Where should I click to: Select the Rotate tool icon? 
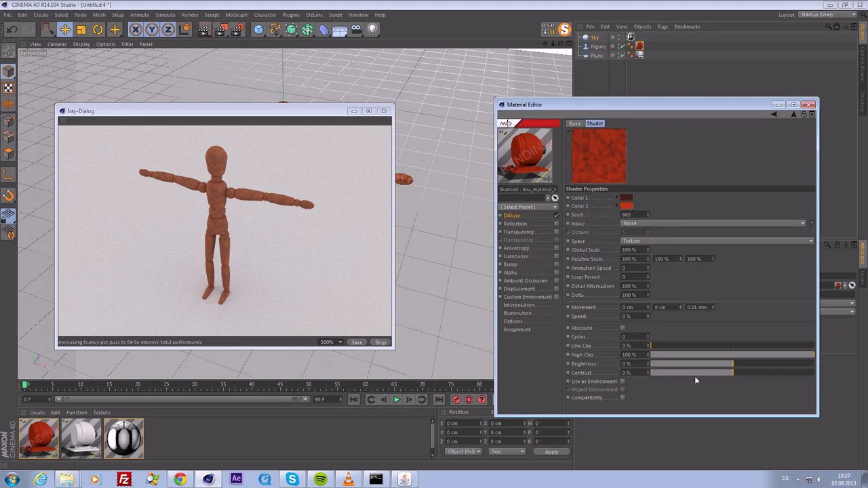coord(98,30)
